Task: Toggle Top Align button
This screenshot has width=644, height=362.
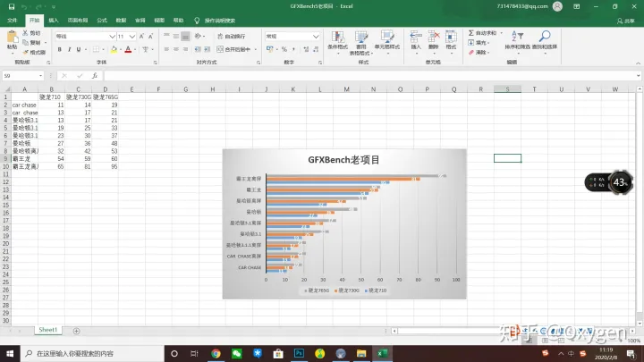Action: pos(166,36)
